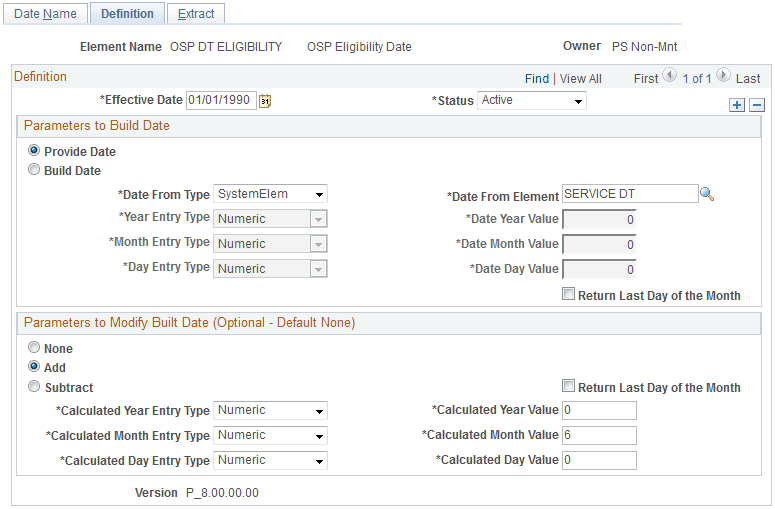Open Calculated Year Entry Type dropdown

click(270, 411)
